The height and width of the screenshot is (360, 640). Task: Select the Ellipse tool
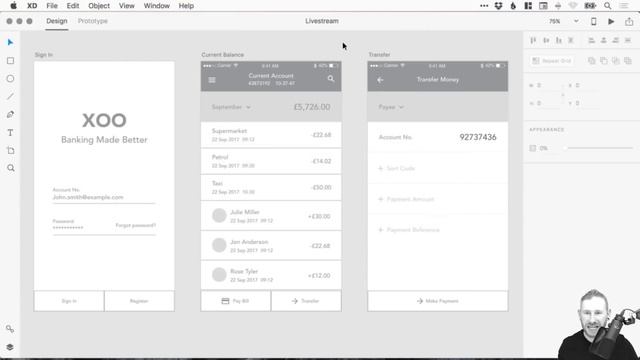(x=10, y=78)
